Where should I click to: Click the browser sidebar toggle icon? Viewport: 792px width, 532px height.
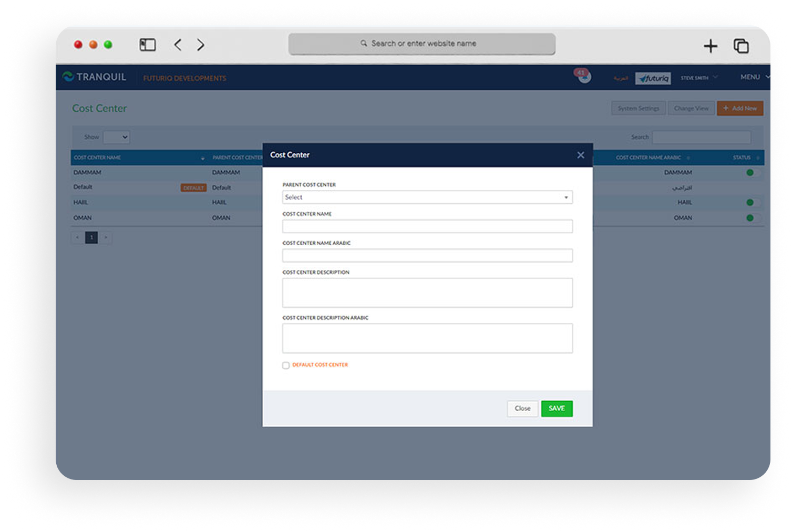click(148, 45)
